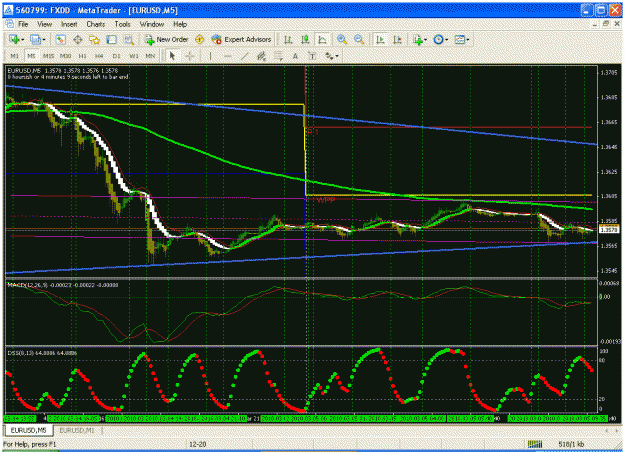625x452 pixels.
Task: Switch chart to line chart mode
Action: [x=322, y=39]
